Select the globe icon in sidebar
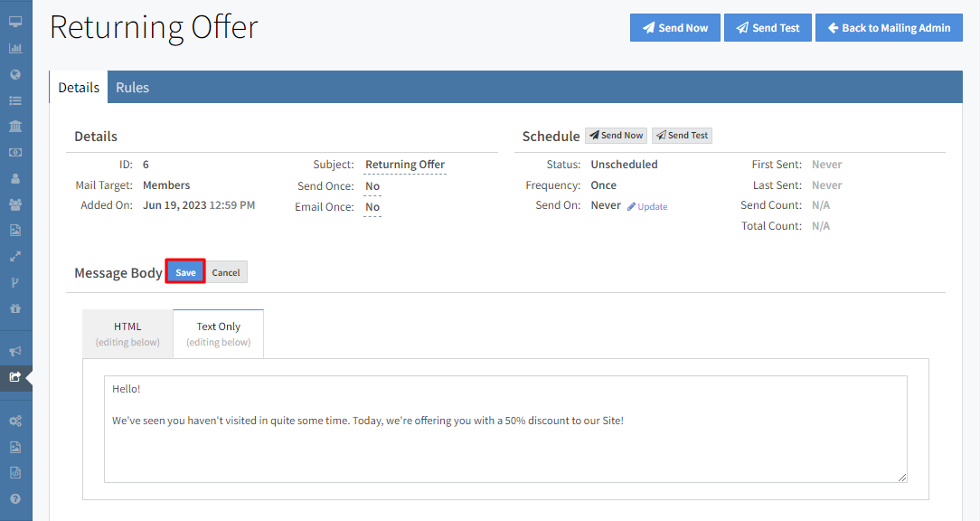The image size is (980, 521). (15, 74)
